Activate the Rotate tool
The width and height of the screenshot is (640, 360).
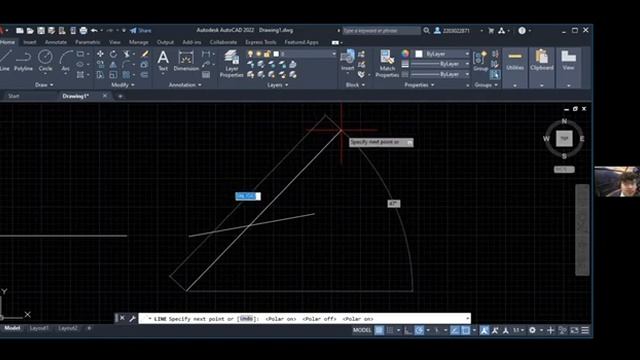click(x=113, y=54)
